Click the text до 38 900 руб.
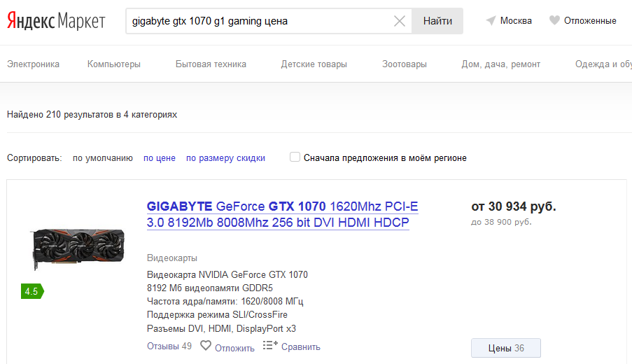This screenshot has height=364, width=632. click(x=501, y=222)
